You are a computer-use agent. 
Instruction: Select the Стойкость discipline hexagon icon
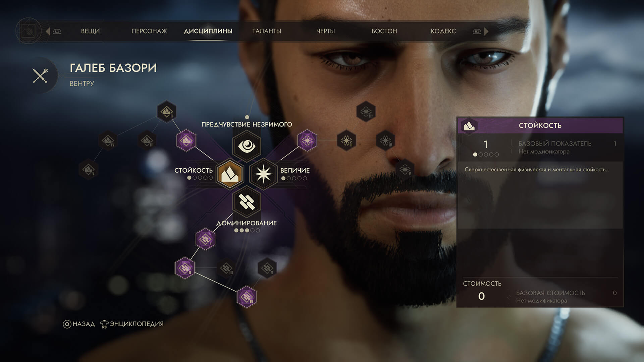[x=230, y=174]
